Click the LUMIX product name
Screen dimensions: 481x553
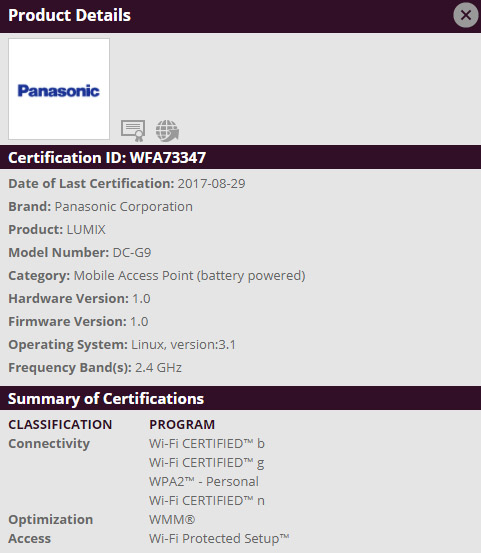(86, 230)
